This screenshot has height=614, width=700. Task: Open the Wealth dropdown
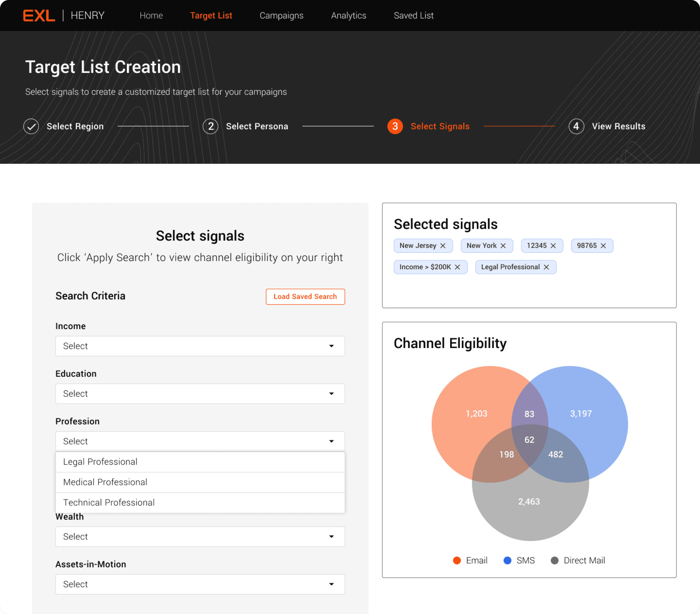(x=200, y=536)
